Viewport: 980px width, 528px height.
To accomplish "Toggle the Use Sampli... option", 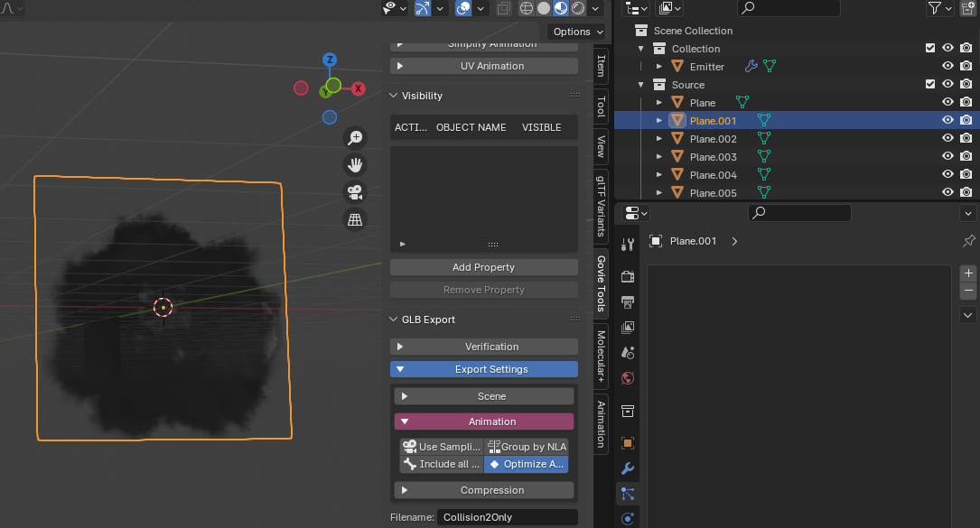I will tap(442, 447).
